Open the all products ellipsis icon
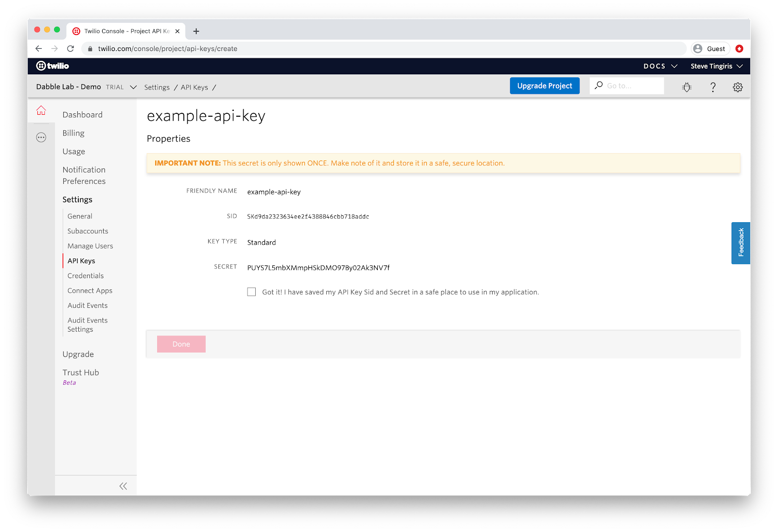This screenshot has width=778, height=532. [x=41, y=138]
